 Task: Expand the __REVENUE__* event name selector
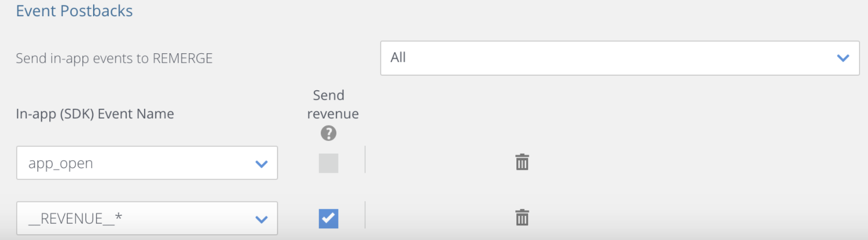(x=147, y=218)
